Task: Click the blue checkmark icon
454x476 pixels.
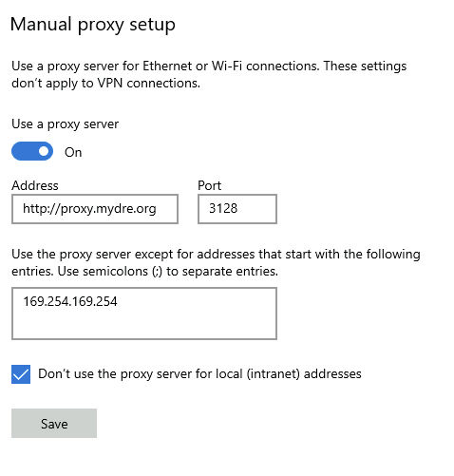Action: pyautogui.click(x=21, y=374)
